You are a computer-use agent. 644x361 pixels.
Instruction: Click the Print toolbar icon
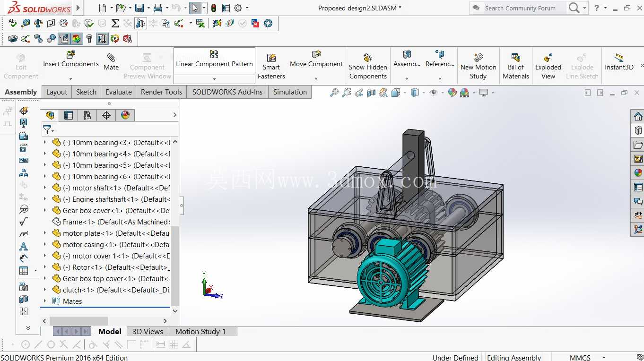[158, 8]
